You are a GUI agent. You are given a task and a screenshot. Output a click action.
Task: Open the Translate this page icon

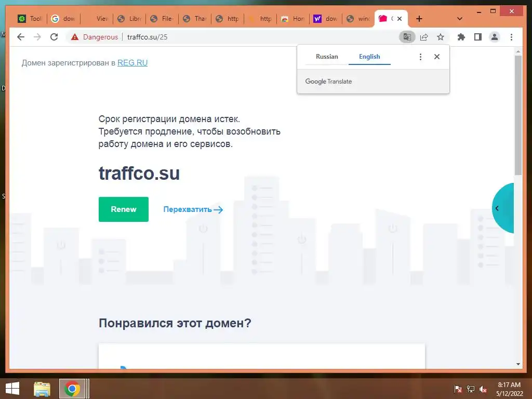(407, 37)
